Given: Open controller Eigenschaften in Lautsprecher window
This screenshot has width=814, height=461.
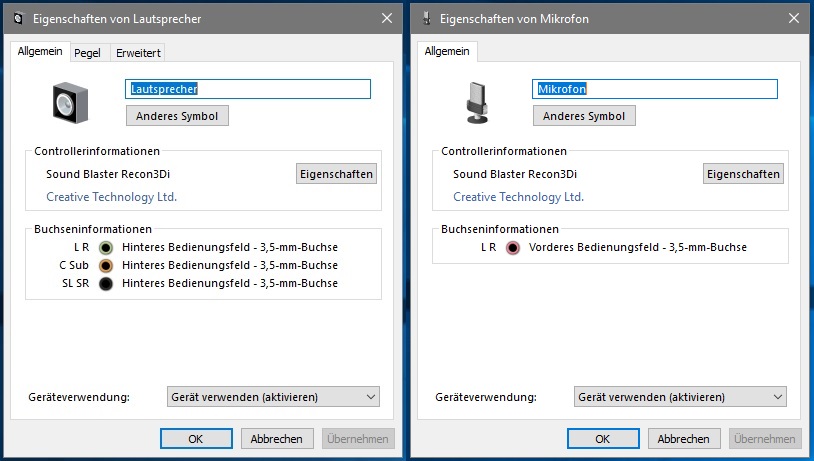Looking at the screenshot, I should pyautogui.click(x=336, y=174).
